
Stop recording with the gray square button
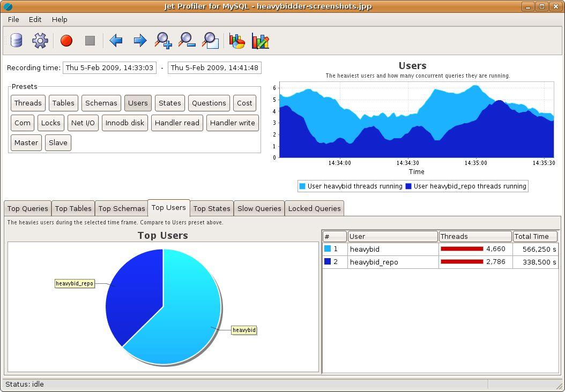(90, 41)
